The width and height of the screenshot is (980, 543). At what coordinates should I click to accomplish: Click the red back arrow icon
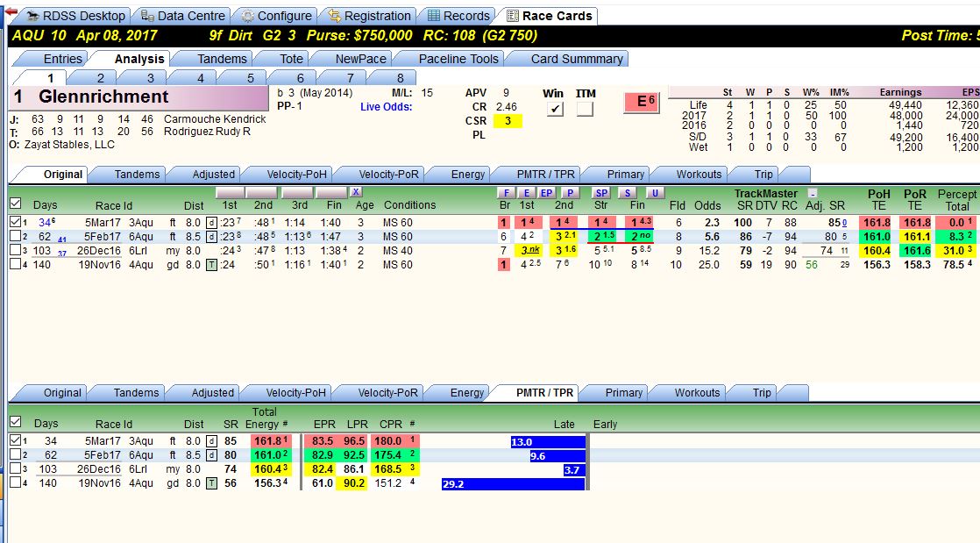tap(11, 11)
